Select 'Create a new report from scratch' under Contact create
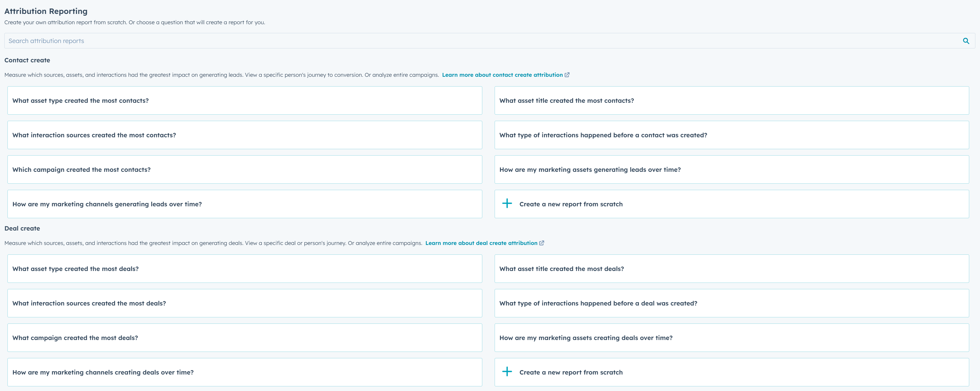The width and height of the screenshot is (980, 391). pos(571,204)
